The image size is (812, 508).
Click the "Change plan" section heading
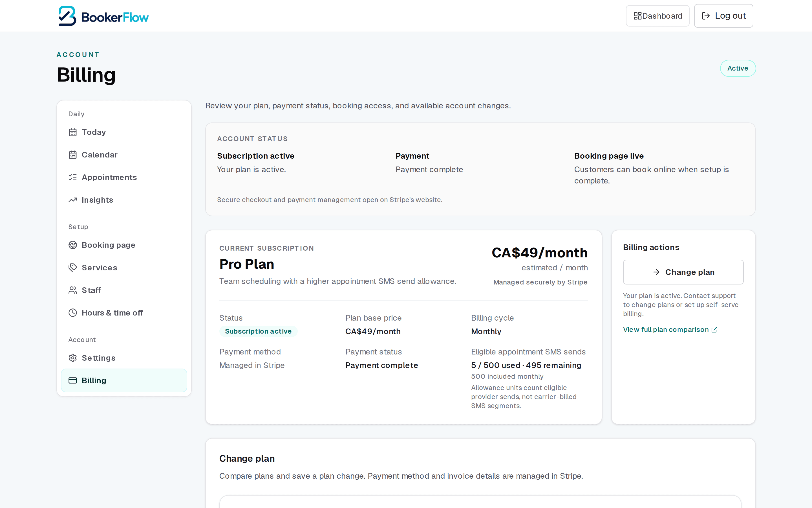(x=247, y=459)
